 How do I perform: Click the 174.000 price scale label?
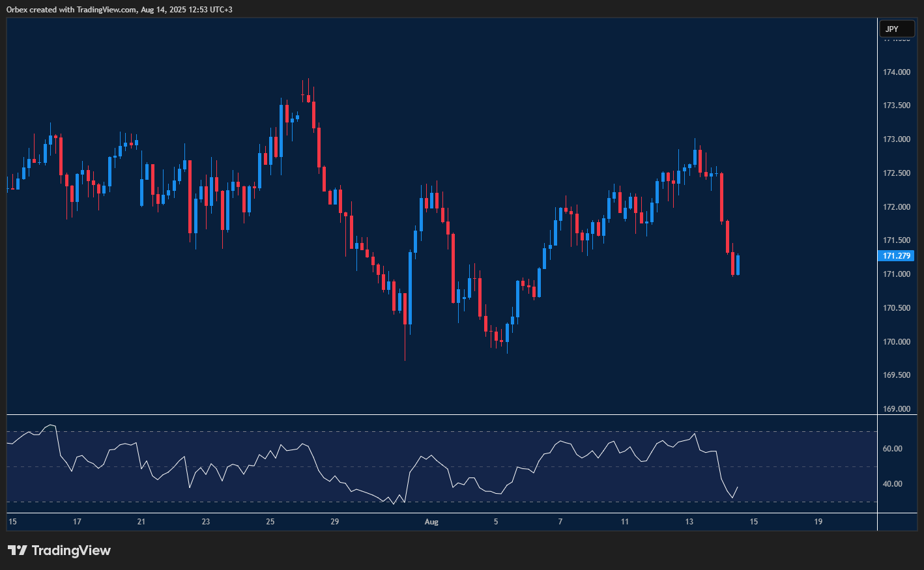(896, 72)
